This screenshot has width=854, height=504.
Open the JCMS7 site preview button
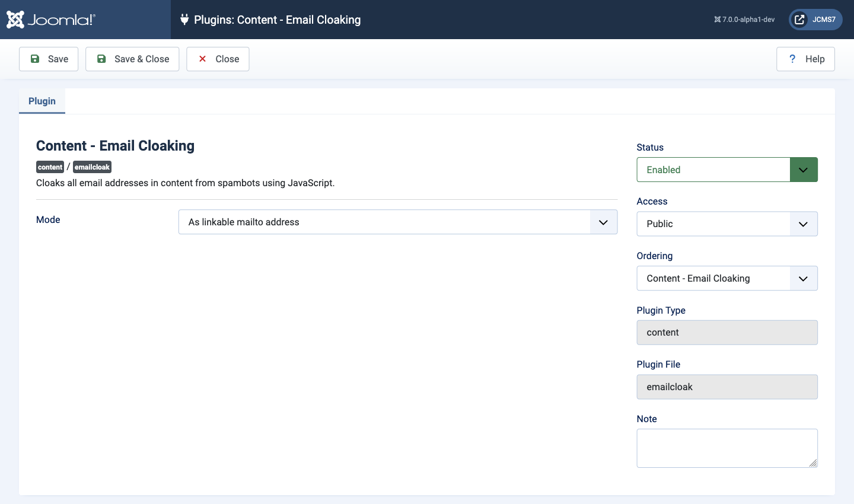(x=815, y=20)
